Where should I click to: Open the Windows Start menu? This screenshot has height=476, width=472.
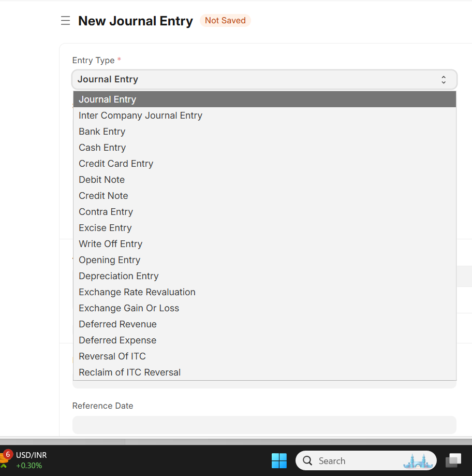tap(279, 460)
